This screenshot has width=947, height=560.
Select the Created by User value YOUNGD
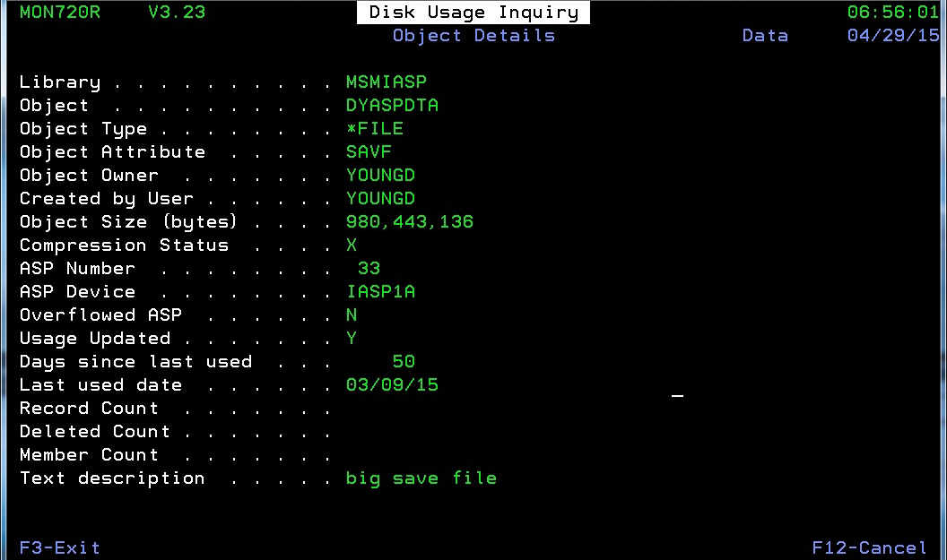click(380, 199)
